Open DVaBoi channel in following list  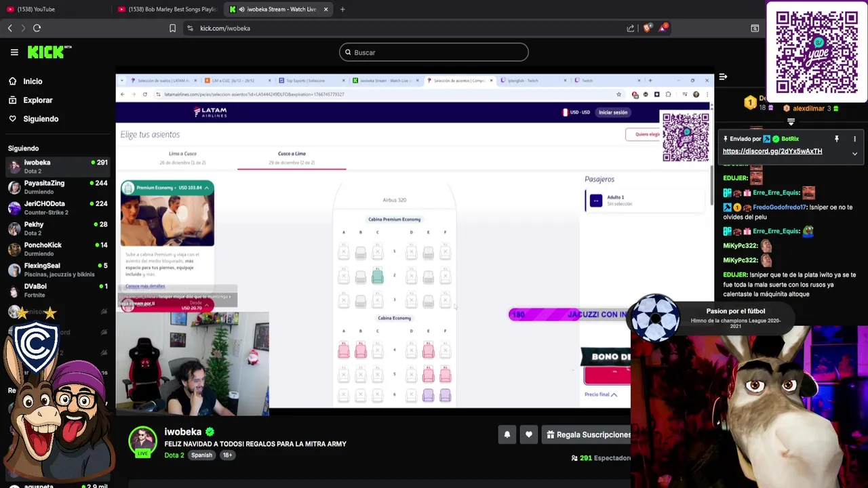coord(58,290)
